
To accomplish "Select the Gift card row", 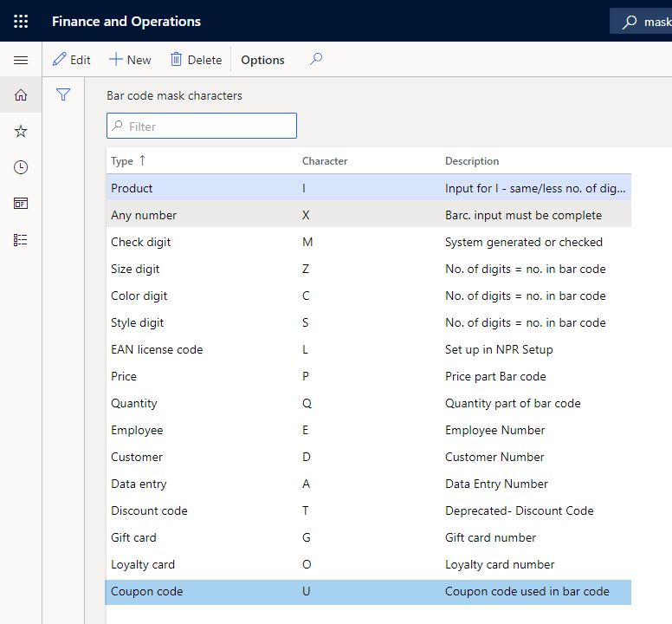I will [x=369, y=537].
